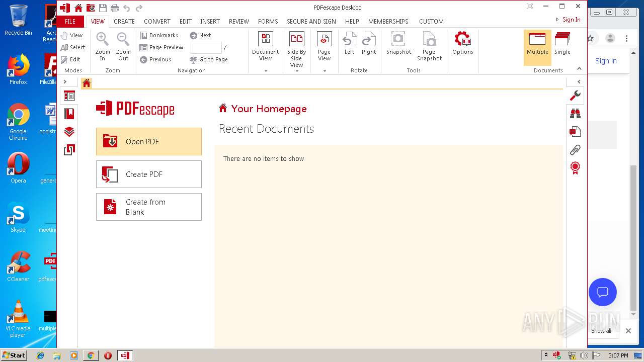The image size is (644, 362).
Task: Activate the Edit mode tool
Action: click(71, 59)
